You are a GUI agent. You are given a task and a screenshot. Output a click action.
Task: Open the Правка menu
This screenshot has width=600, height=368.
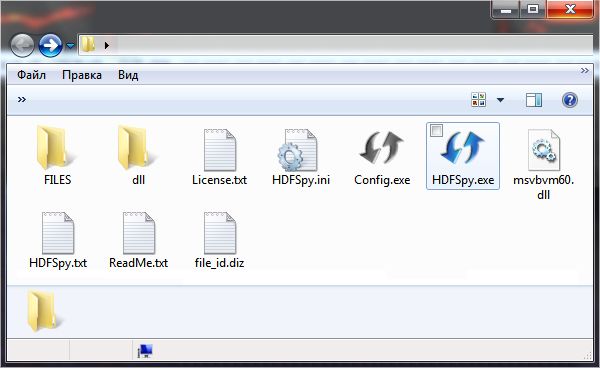(82, 75)
